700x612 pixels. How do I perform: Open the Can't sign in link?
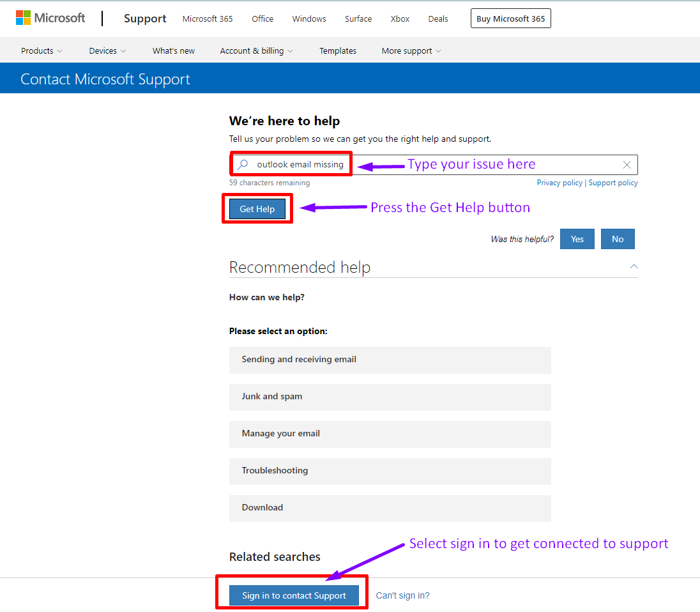402,595
